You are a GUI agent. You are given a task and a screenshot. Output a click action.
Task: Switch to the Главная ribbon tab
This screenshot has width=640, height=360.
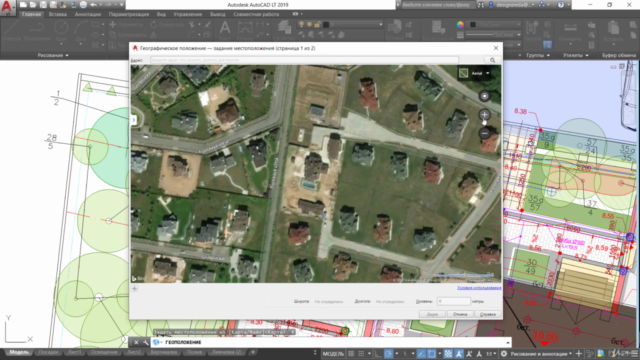(31, 14)
